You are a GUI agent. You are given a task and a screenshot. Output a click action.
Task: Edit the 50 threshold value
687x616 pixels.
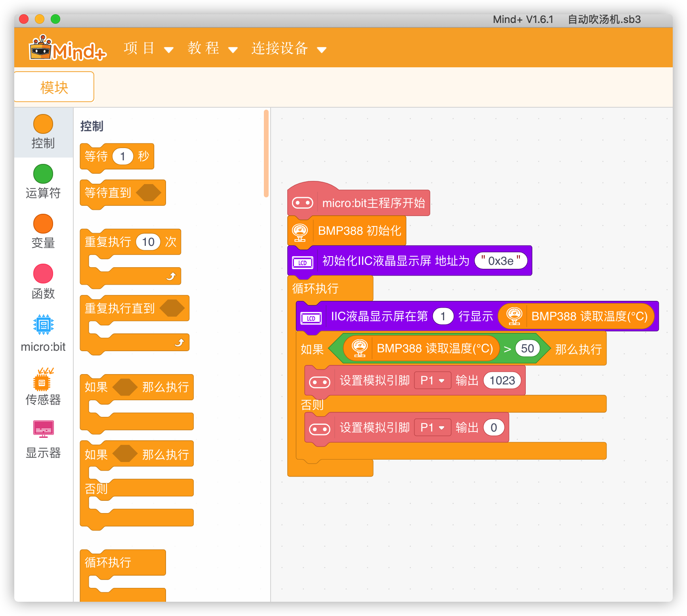point(527,348)
